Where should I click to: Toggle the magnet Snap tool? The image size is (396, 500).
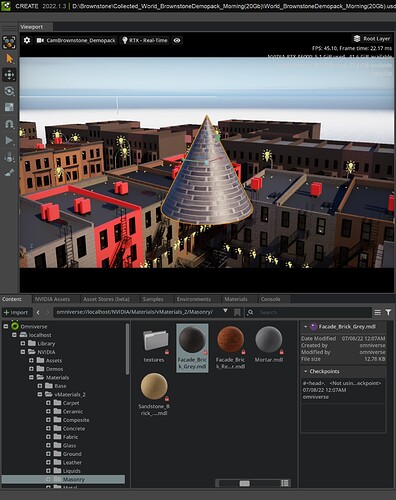9,124
